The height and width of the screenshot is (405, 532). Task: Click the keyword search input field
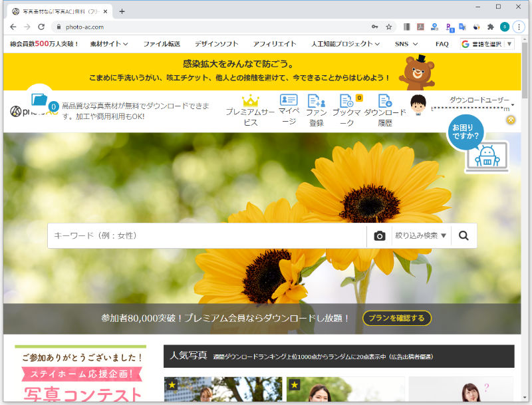tap(206, 235)
